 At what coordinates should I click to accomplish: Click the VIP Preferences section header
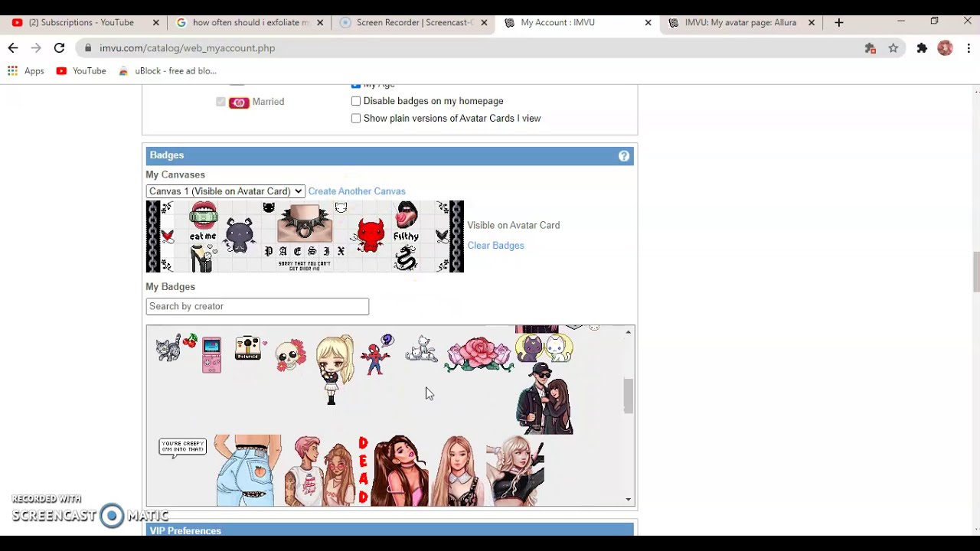point(390,530)
